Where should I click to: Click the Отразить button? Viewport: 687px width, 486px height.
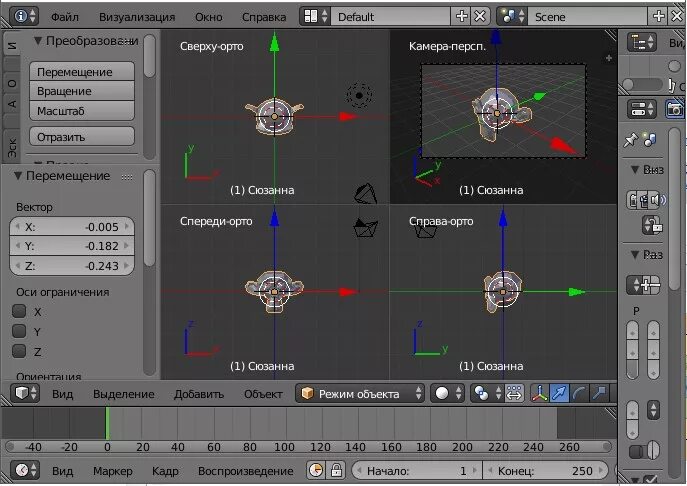pyautogui.click(x=82, y=137)
